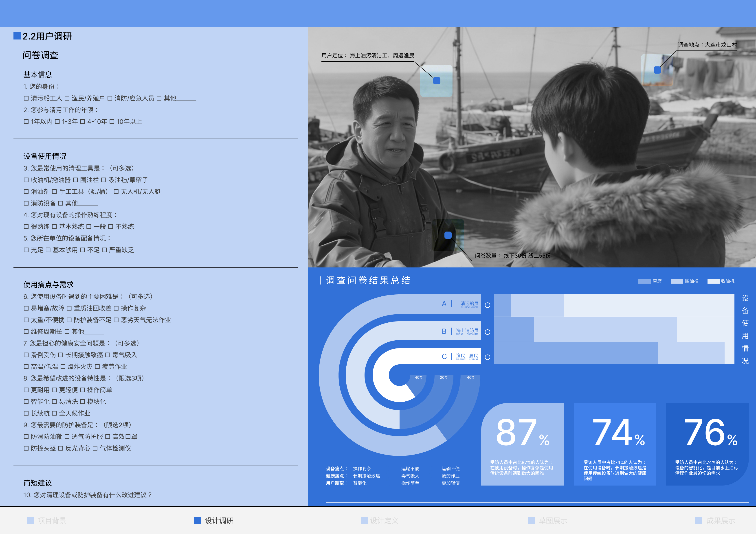Click the blue marker for 用户定位
This screenshot has height=534, width=756.
click(437, 81)
